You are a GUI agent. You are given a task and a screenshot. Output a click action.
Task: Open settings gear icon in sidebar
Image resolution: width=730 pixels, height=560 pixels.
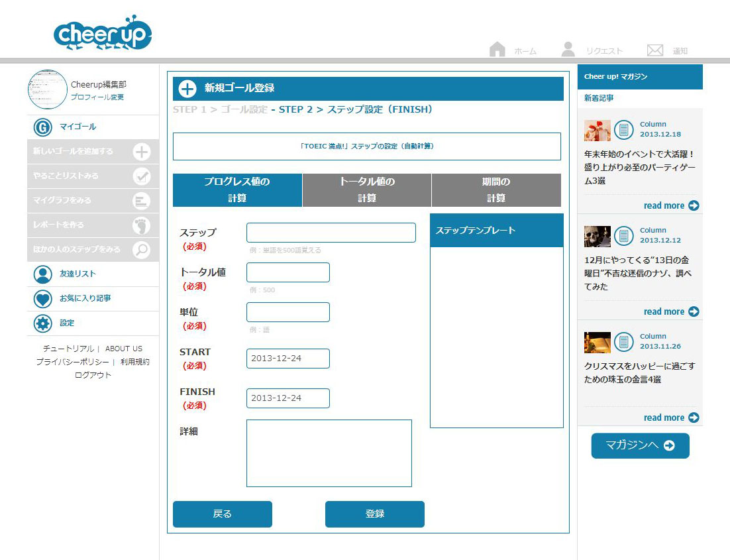42,323
